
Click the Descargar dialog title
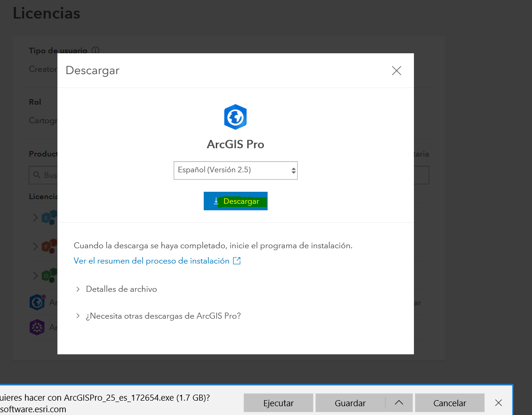pyautogui.click(x=92, y=70)
